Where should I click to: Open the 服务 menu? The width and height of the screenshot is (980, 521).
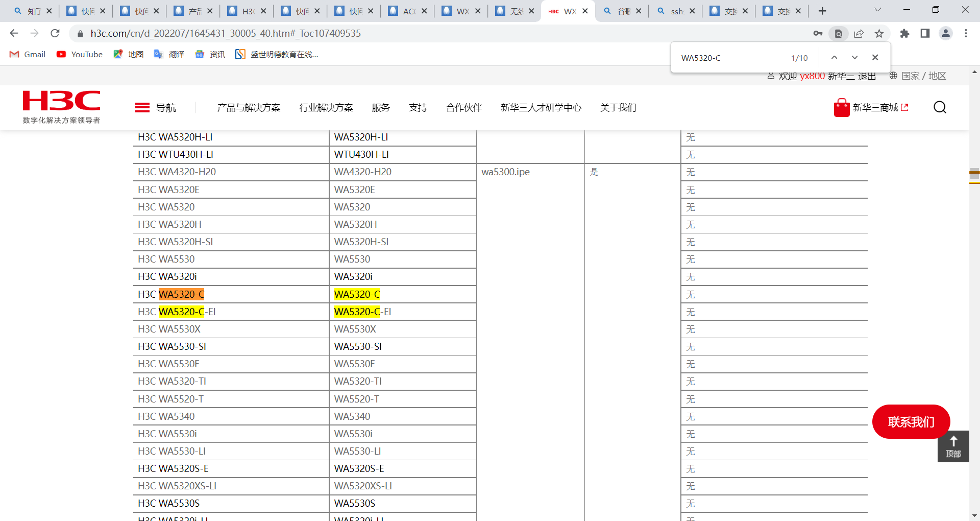pos(381,108)
